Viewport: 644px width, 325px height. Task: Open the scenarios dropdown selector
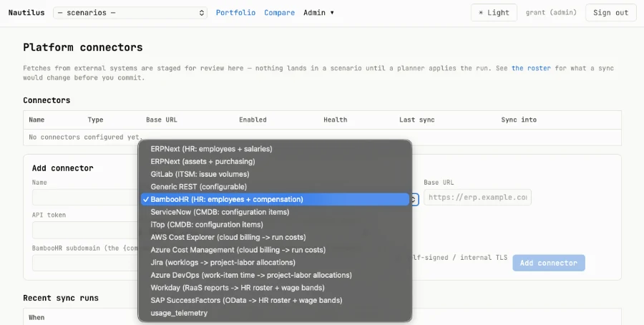pyautogui.click(x=130, y=13)
